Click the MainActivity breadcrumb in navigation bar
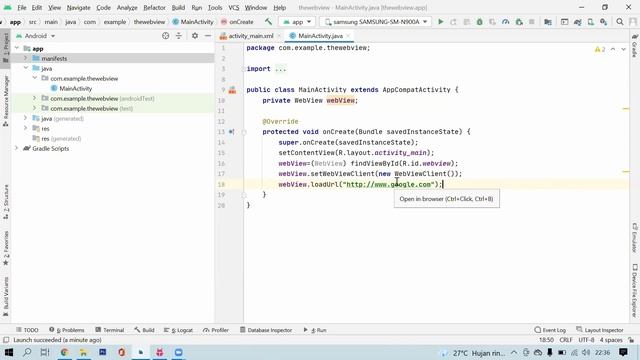Screen dimensions: 640x360 click(x=193, y=22)
